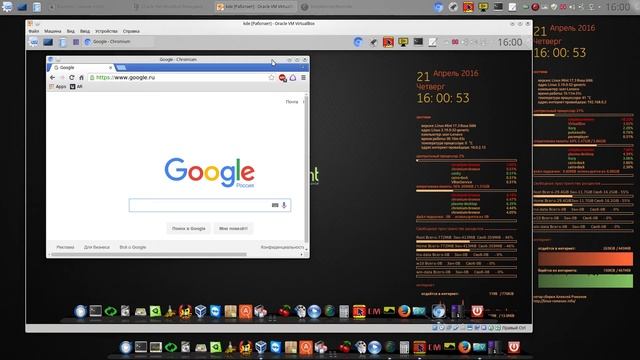The image size is (640, 360).
Task: Open the "Реклама" footer link
Action: 65,247
